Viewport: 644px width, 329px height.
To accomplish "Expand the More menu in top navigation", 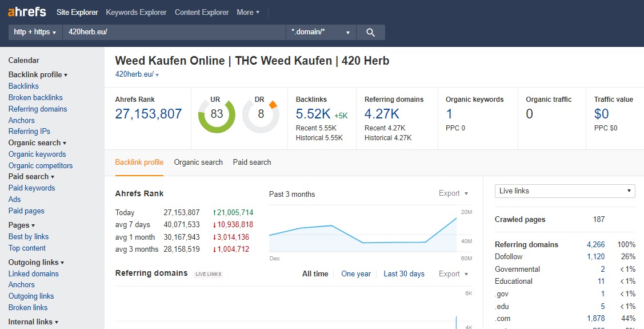I will tap(248, 12).
